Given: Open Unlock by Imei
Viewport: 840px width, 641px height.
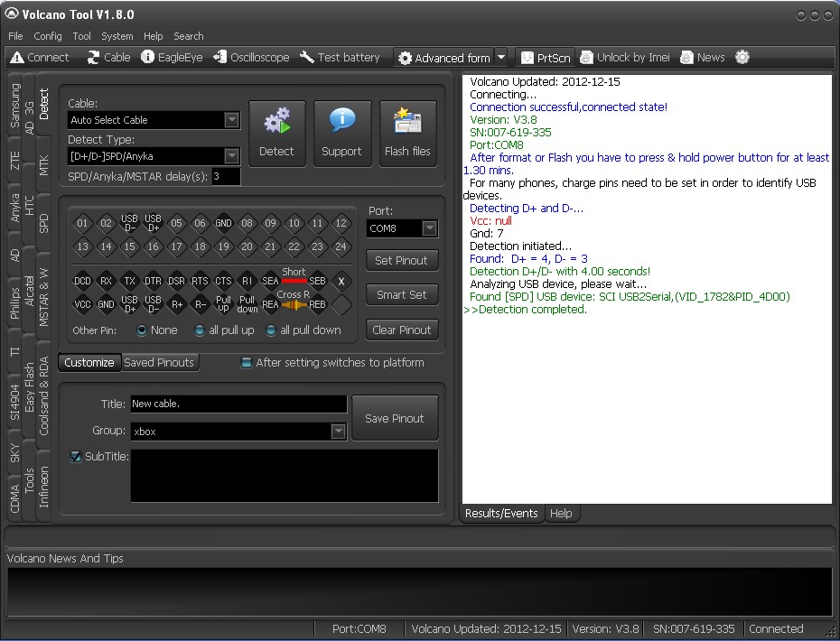Looking at the screenshot, I should [625, 57].
